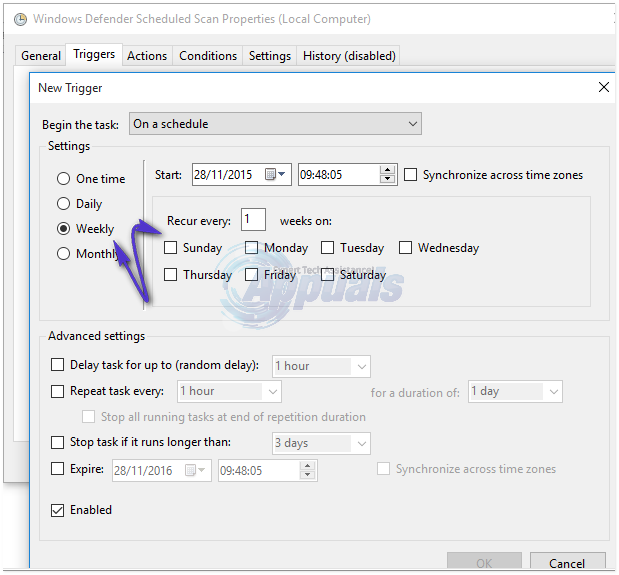The image size is (619, 575).
Task: Select the Daily schedule option
Action: click(63, 204)
